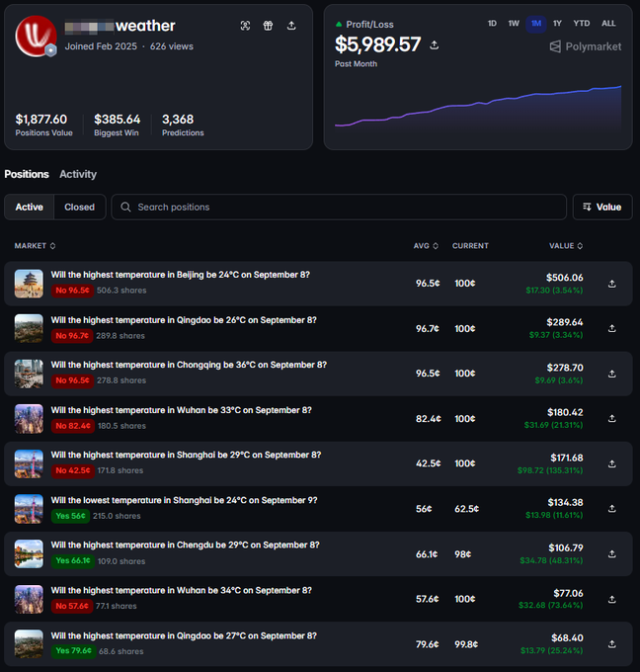
Task: Open Chengdu 29°C September 8 market
Action: point(185,546)
